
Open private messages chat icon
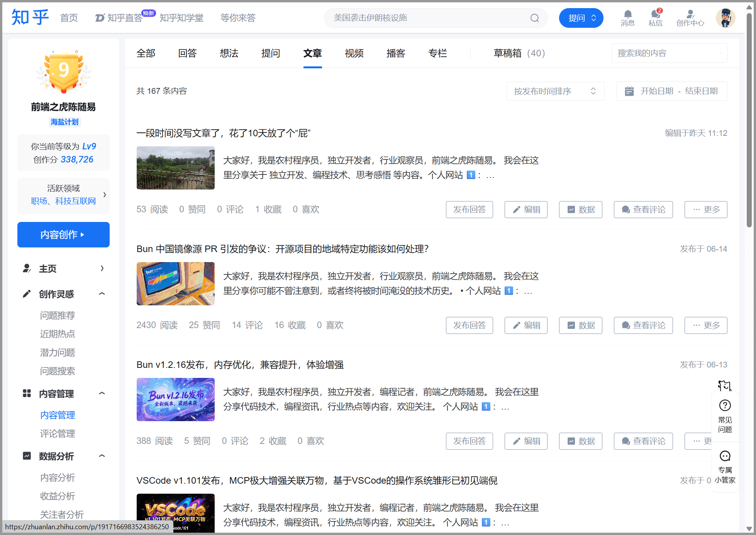[655, 14]
